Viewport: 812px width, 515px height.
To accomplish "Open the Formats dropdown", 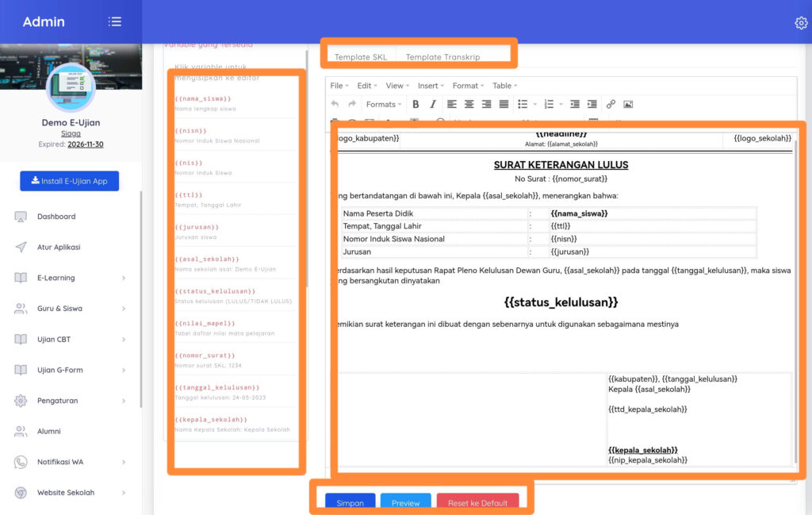I will 383,104.
